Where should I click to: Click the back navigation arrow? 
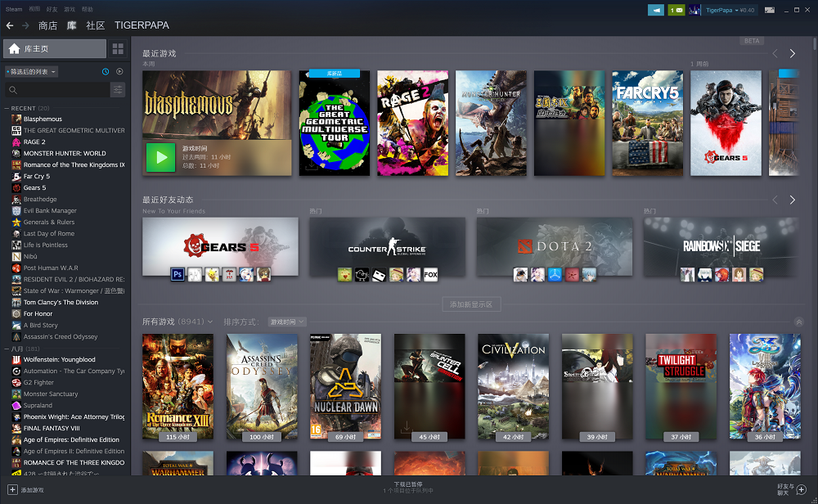pyautogui.click(x=9, y=25)
